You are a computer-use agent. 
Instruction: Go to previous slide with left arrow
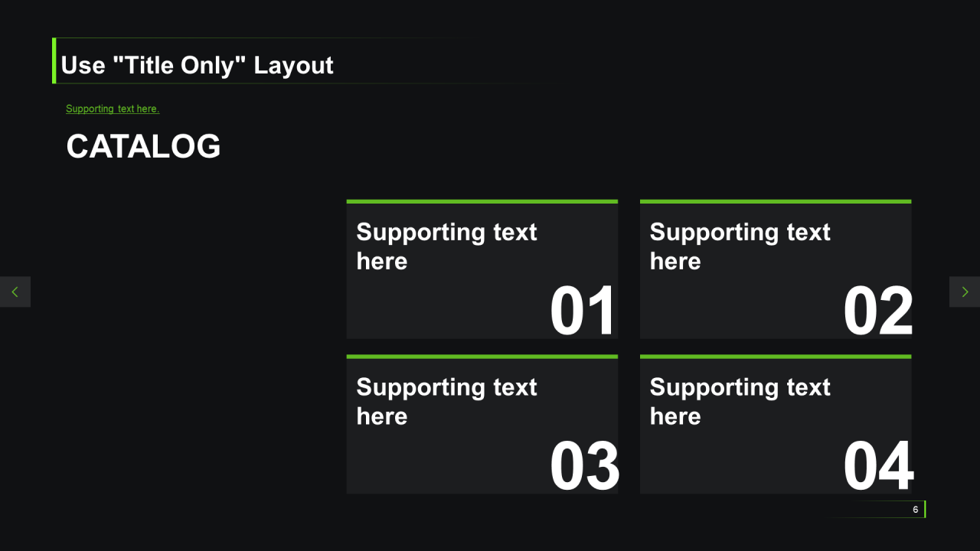[x=15, y=292]
